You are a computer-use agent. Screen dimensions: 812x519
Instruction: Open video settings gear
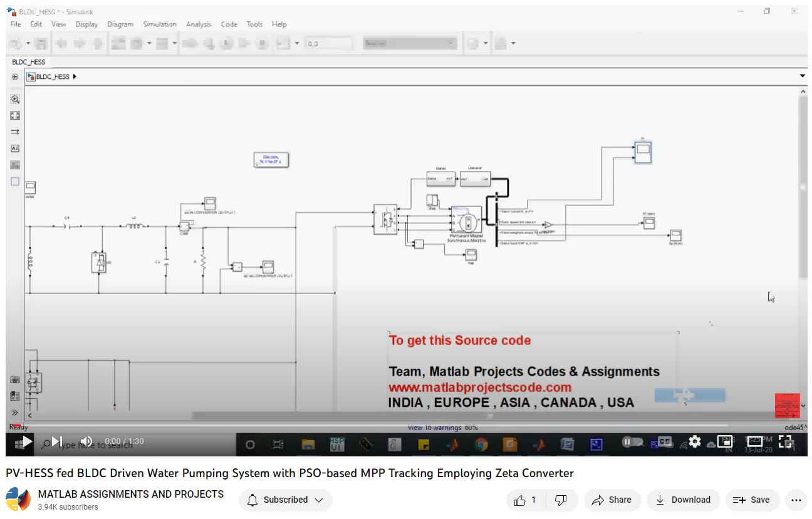coord(694,441)
